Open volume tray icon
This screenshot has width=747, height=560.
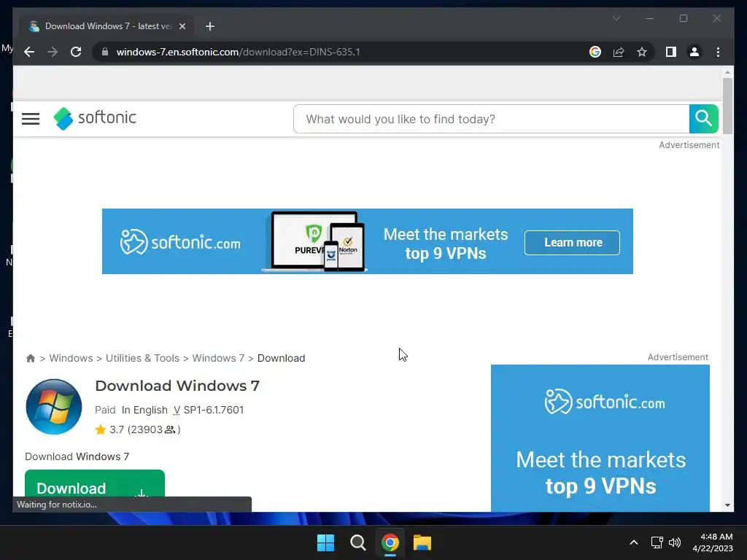[675, 542]
